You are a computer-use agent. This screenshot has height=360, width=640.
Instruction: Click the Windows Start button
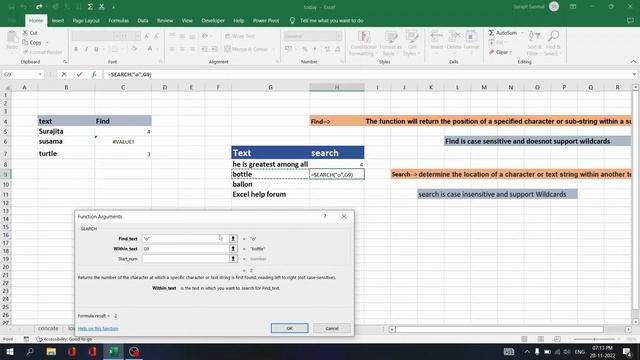point(9,351)
